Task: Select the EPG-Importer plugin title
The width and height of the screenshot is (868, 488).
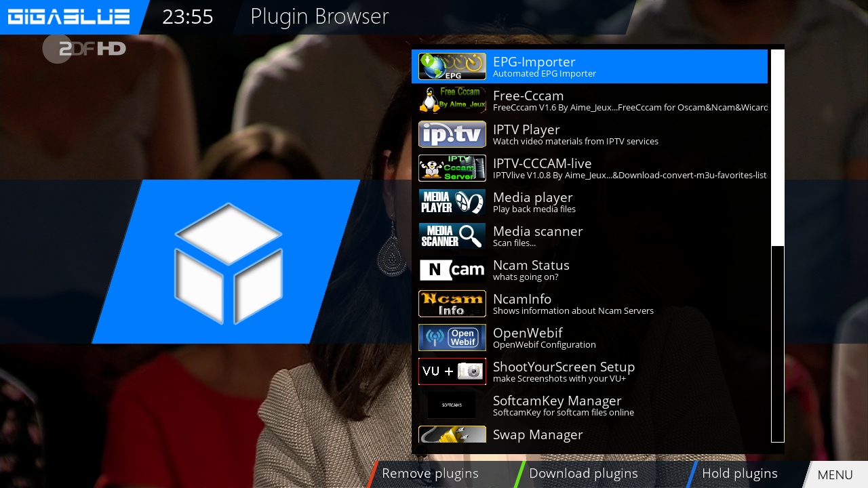Action: click(534, 62)
